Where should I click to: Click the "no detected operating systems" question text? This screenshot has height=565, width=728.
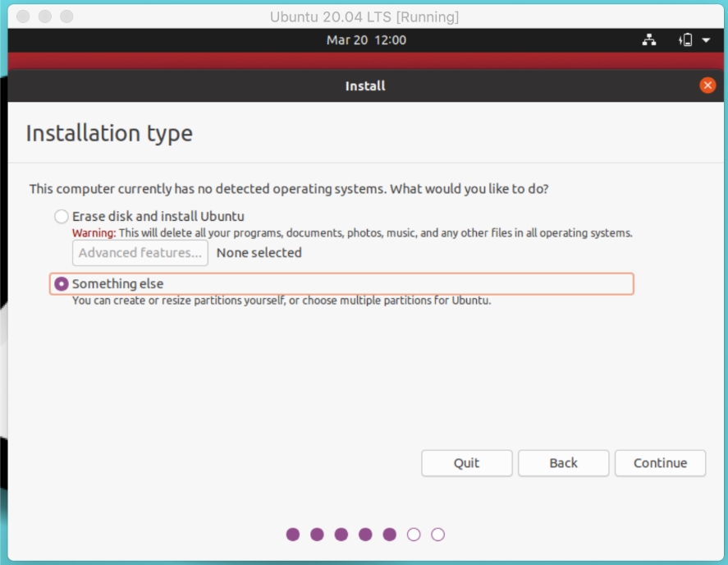289,189
